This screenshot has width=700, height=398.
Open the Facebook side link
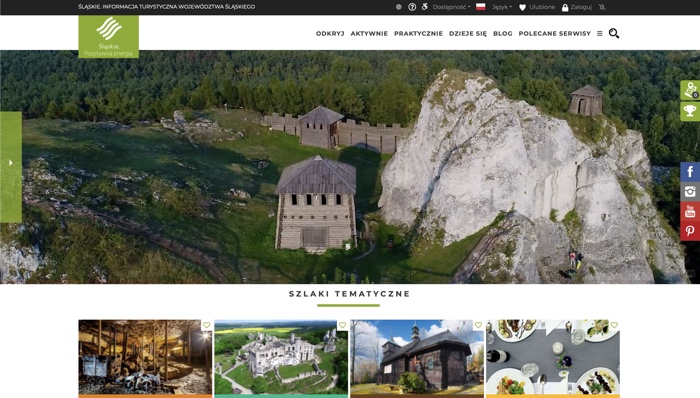690,172
